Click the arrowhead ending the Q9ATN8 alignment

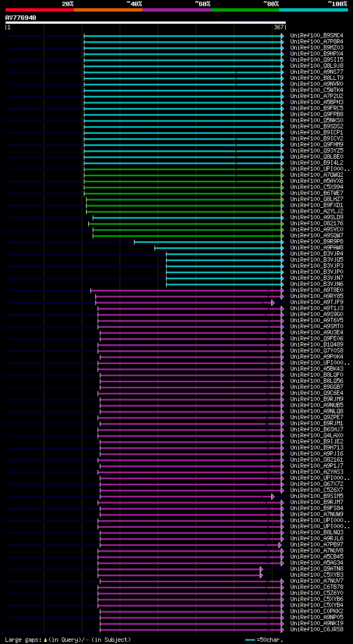pos(261,569)
